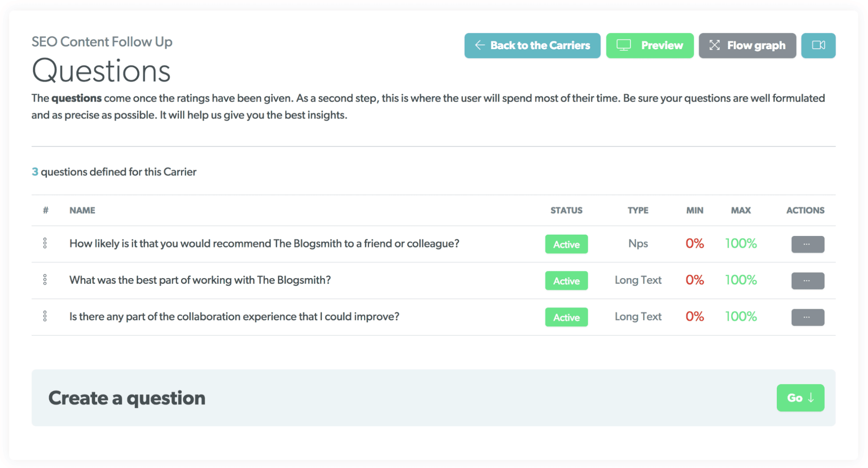Click the ellipsis actions icon on the first question
This screenshot has width=868, height=468.
[808, 244]
